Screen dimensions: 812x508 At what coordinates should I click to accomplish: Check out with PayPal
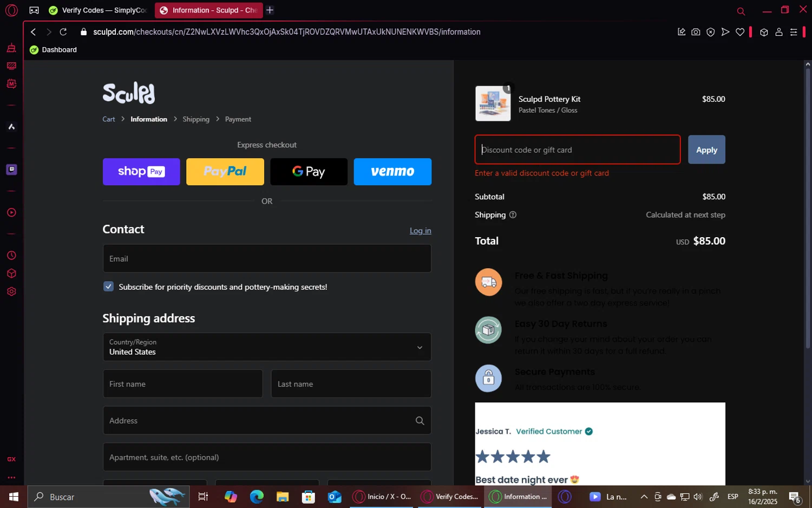pyautogui.click(x=225, y=172)
